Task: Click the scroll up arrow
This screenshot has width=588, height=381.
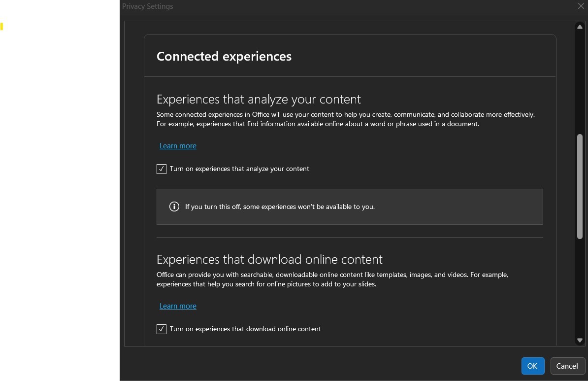Action: 580,27
